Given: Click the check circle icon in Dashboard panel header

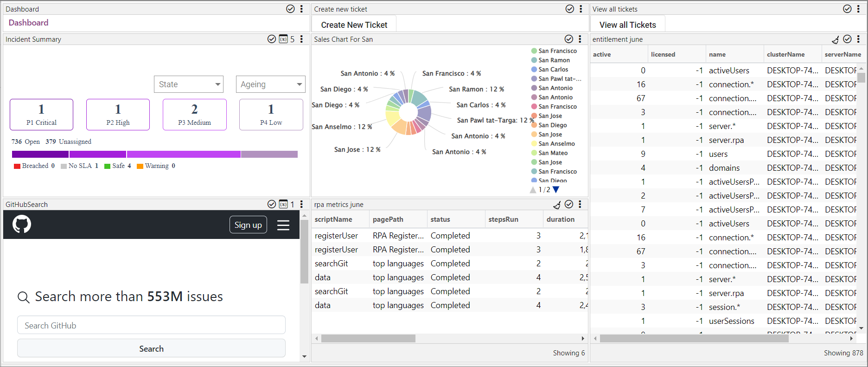Looking at the screenshot, I should click(290, 9).
